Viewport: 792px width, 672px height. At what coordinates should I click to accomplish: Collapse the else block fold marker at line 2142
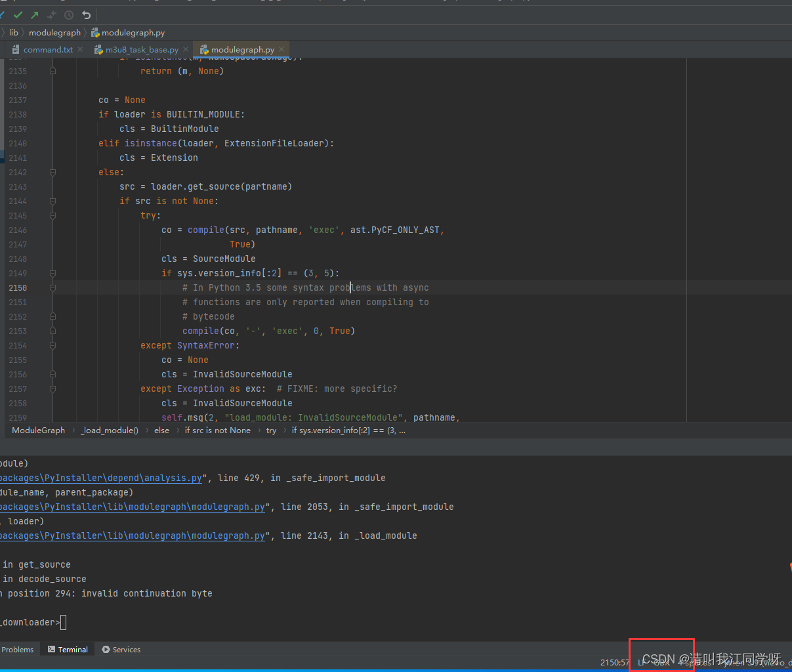52,172
